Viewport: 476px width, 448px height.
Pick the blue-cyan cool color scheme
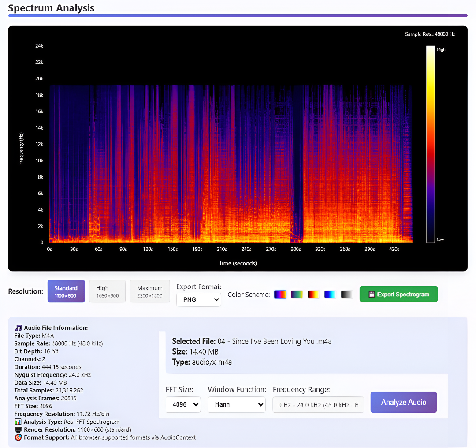[x=330, y=294]
